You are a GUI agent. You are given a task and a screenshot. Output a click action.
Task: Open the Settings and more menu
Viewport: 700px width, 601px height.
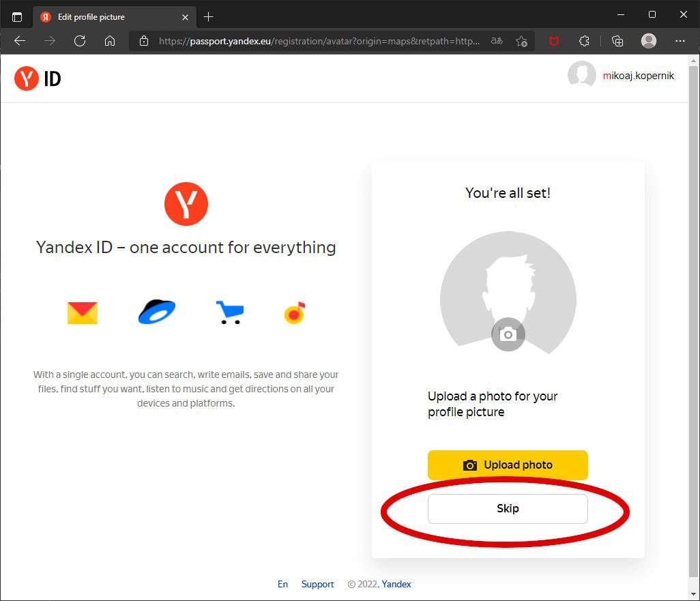680,41
